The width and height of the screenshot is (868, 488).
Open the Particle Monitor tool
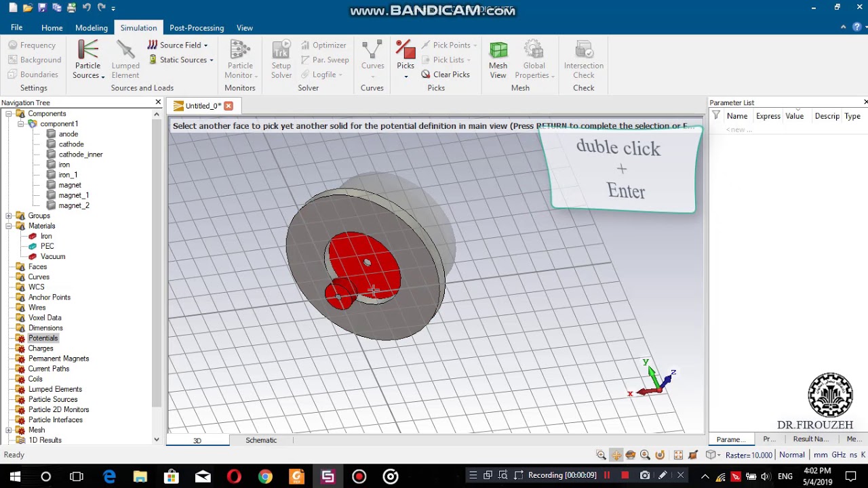(240, 60)
